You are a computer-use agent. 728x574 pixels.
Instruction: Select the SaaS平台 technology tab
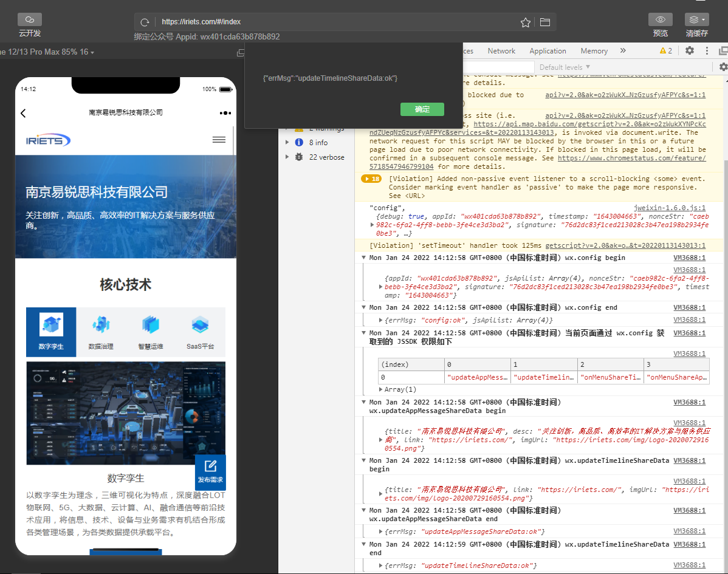[x=201, y=332]
